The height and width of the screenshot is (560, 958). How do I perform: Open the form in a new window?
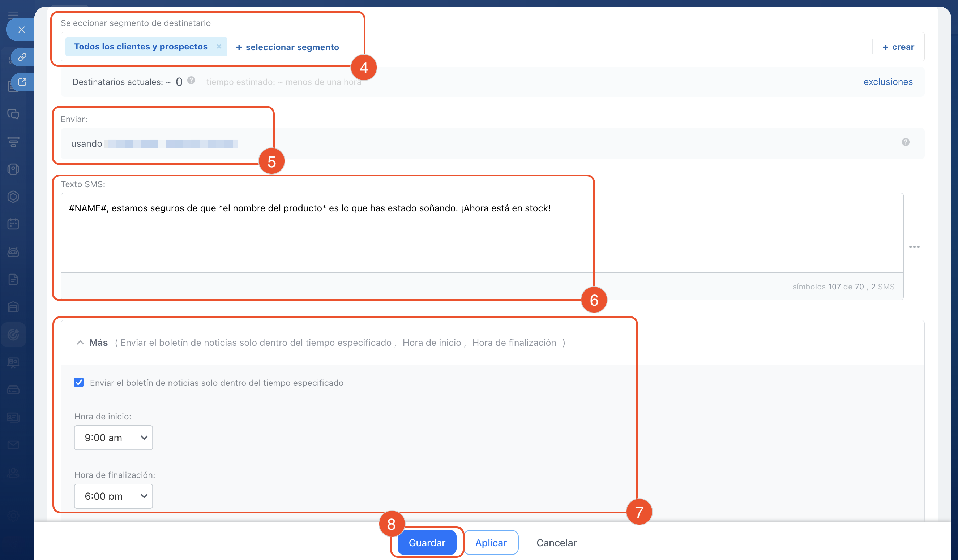pos(22,82)
